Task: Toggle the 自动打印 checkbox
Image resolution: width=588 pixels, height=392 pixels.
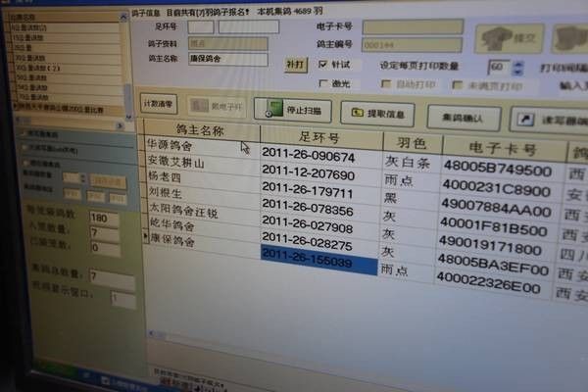Action: 386,83
